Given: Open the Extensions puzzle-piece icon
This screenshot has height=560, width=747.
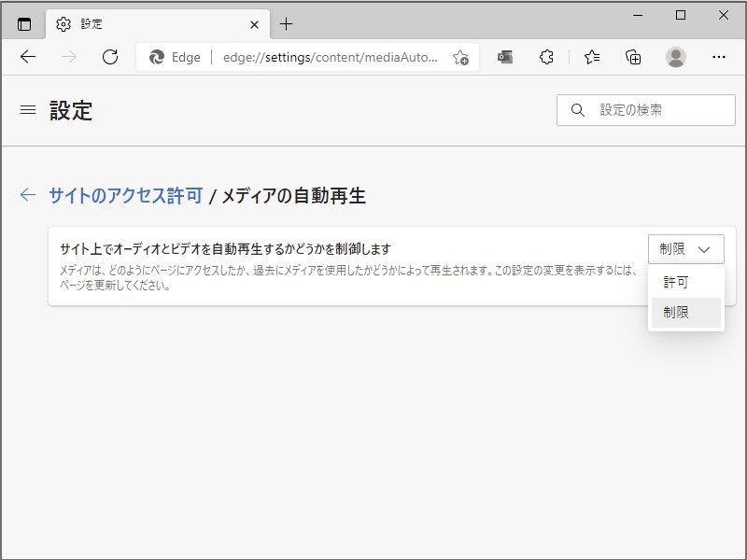Looking at the screenshot, I should click(546, 57).
